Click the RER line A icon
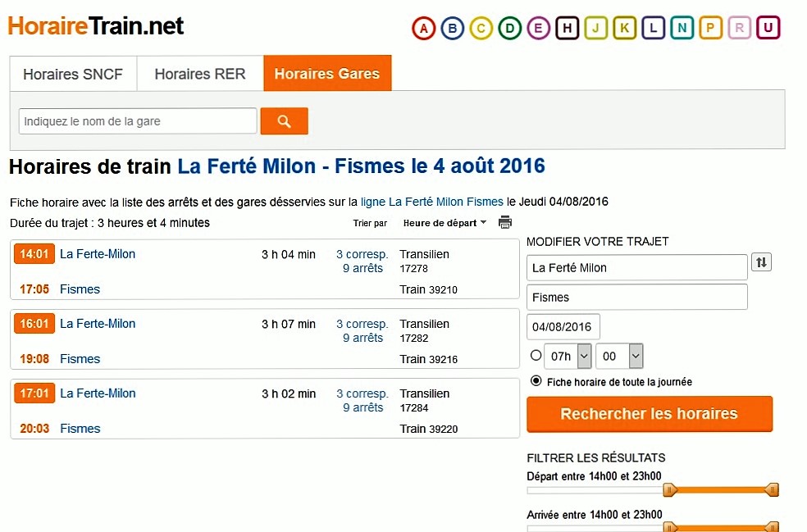This screenshot has height=532, width=807. (423, 29)
